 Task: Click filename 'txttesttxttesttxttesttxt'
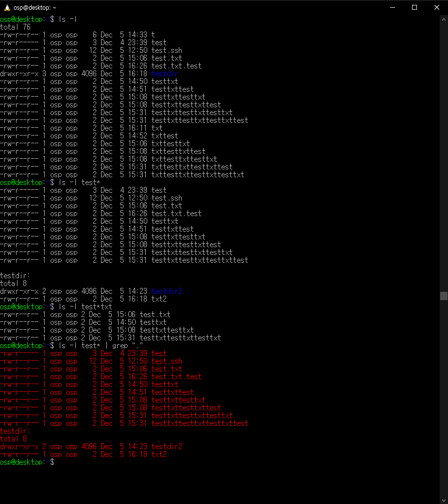[x=198, y=175]
